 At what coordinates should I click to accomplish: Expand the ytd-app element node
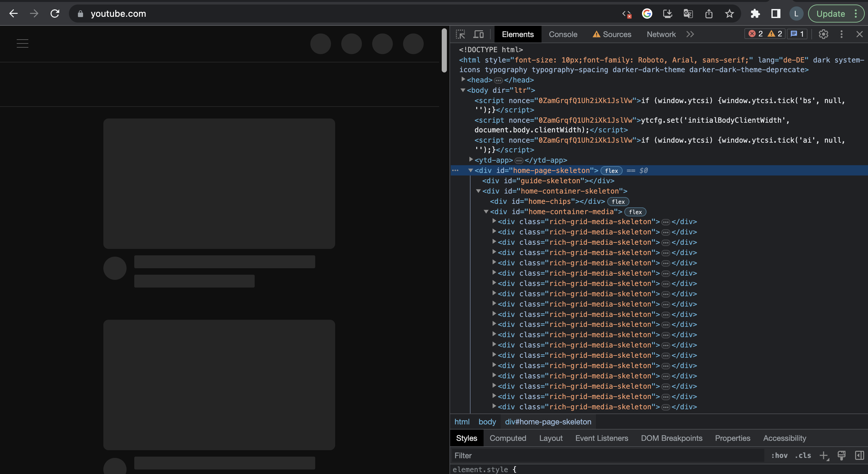471,159
